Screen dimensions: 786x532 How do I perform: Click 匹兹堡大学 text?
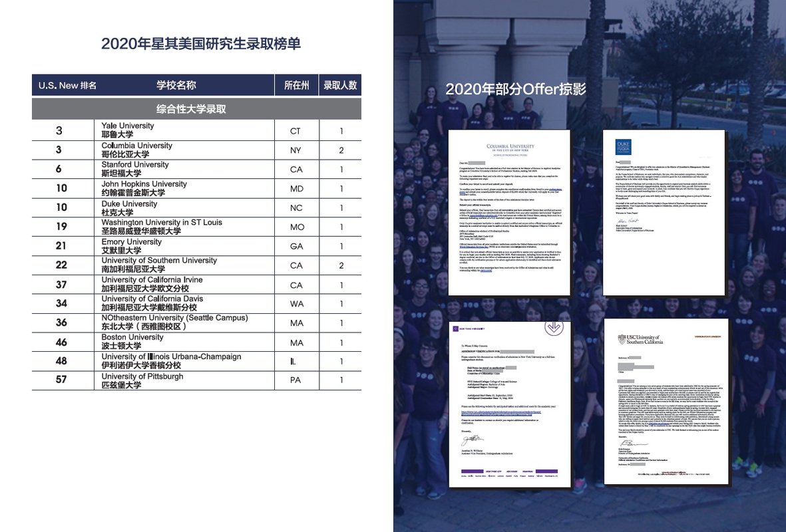(121, 385)
